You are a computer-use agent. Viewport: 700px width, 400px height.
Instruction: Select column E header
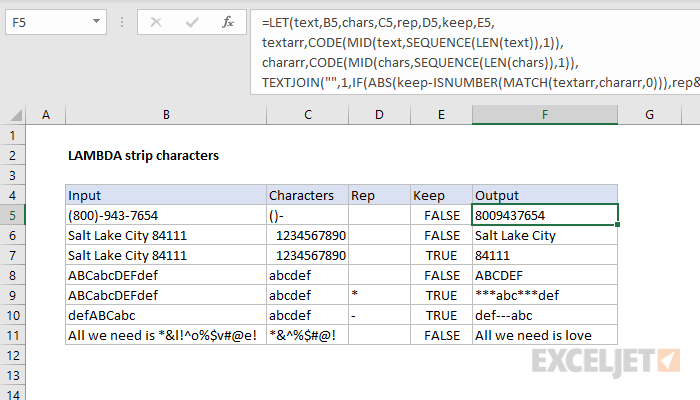click(442, 115)
